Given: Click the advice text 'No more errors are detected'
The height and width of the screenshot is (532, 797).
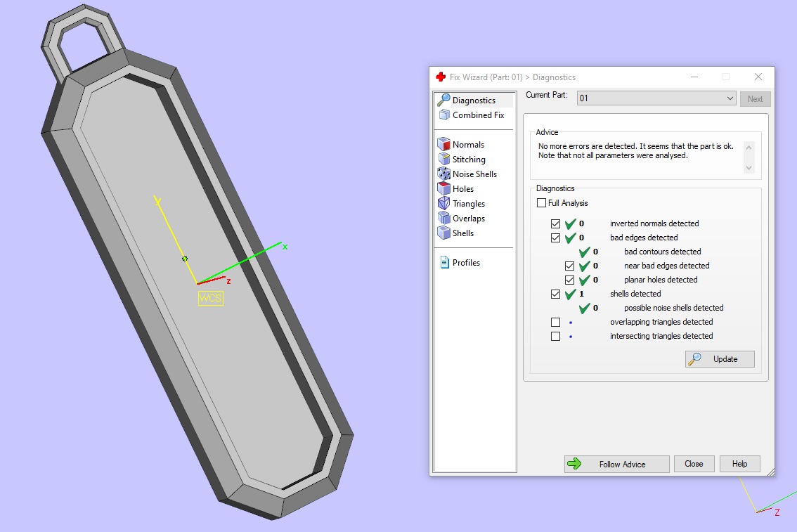Looking at the screenshot, I should [x=588, y=146].
